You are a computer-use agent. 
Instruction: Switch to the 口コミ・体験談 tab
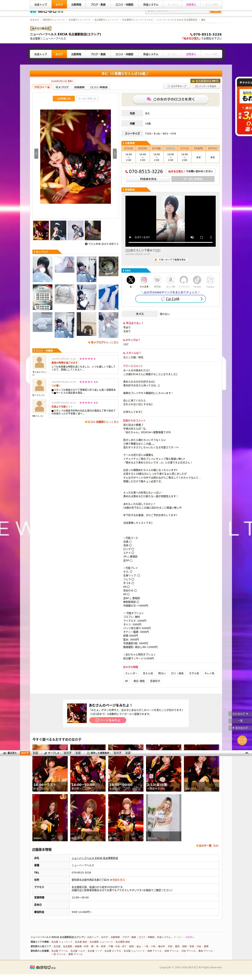pos(99,87)
